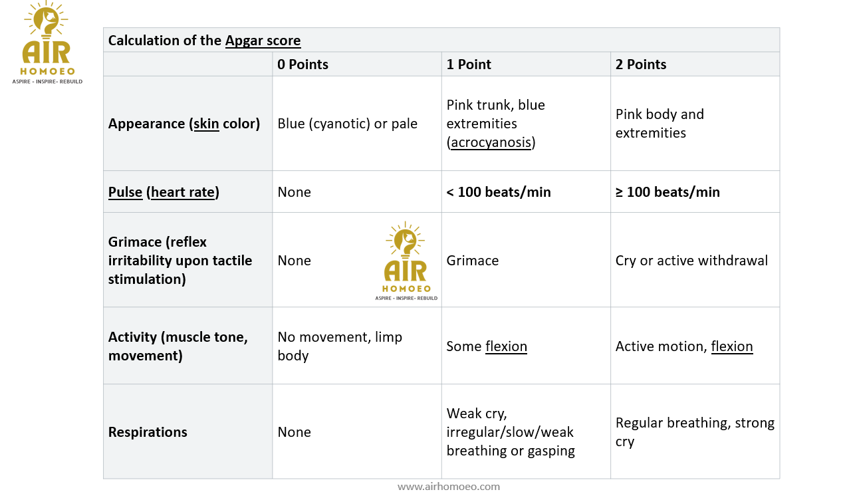845x504 pixels.
Task: Click the 'Blue (cyanotic) or pale' cell
Action: [x=357, y=124]
